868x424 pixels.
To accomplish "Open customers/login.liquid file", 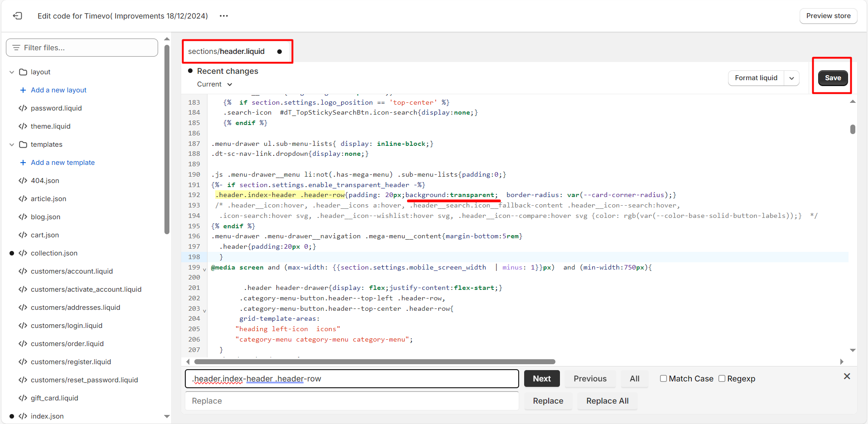I will tap(67, 326).
